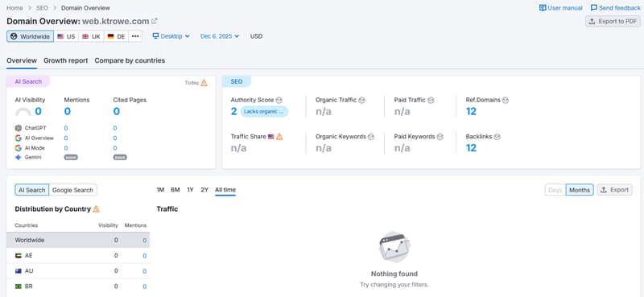Click the Gemini mentions soon badge

click(71, 157)
